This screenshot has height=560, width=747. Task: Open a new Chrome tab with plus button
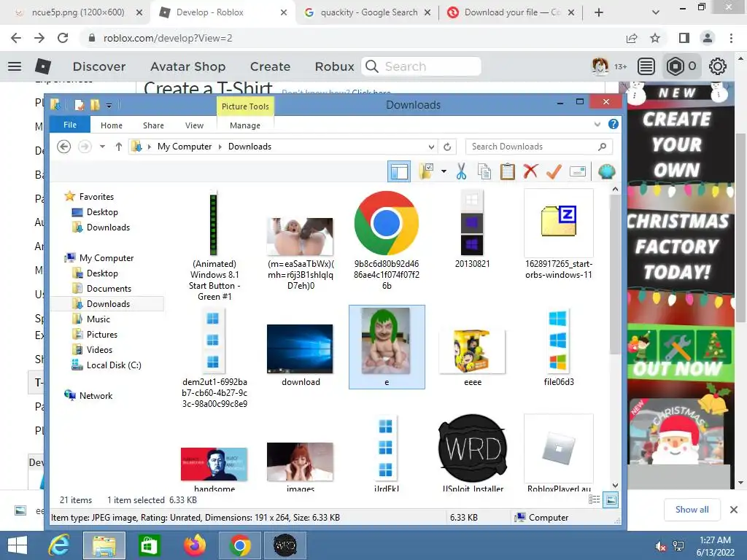[599, 12]
